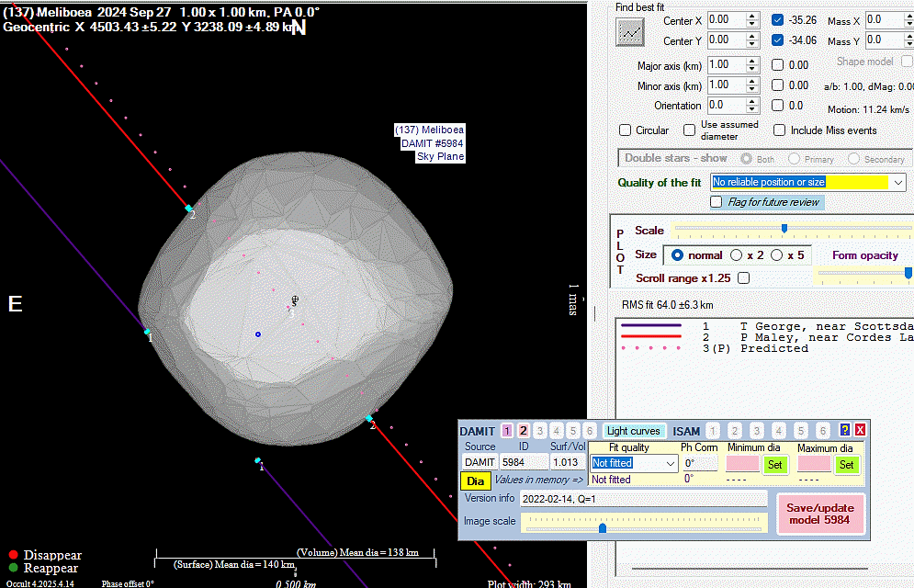Enable the Circular checkbox
This screenshot has width=914, height=588.
626,130
